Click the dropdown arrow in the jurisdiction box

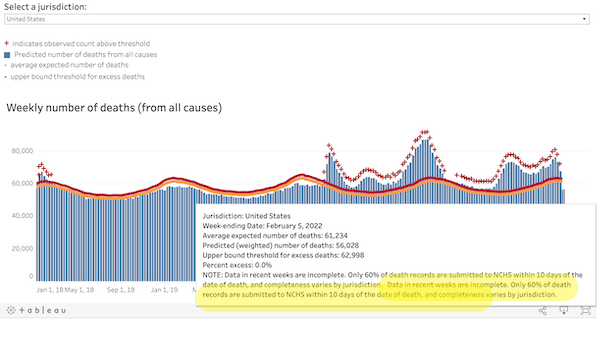point(584,19)
